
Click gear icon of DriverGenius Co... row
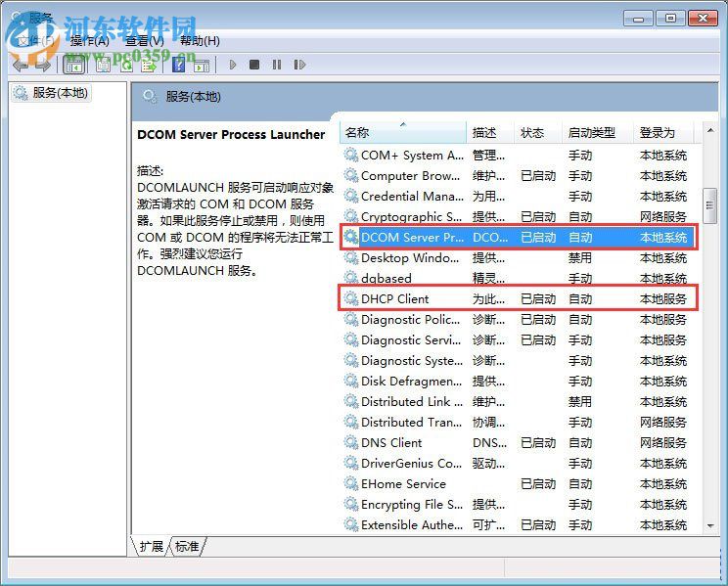tap(351, 463)
